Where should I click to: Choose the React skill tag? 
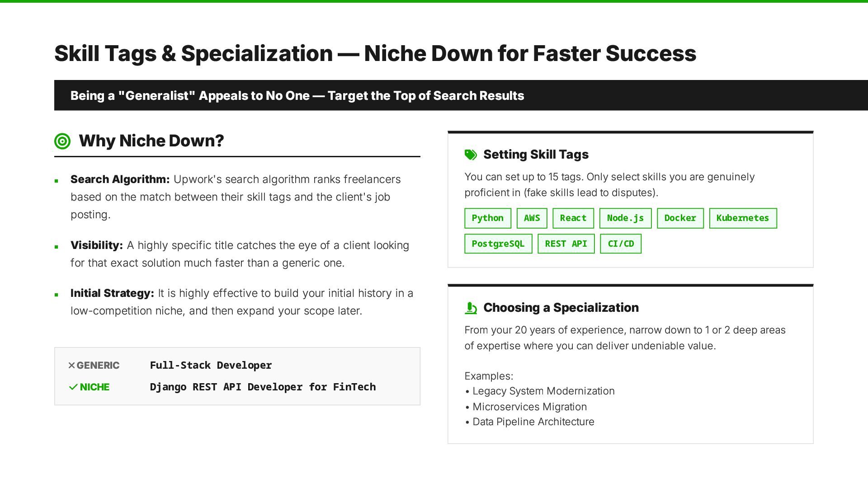573,218
